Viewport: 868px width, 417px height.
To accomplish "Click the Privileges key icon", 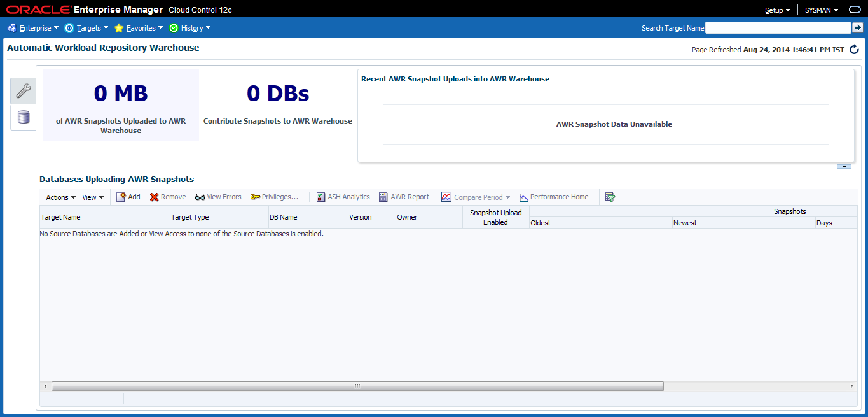I will point(255,197).
